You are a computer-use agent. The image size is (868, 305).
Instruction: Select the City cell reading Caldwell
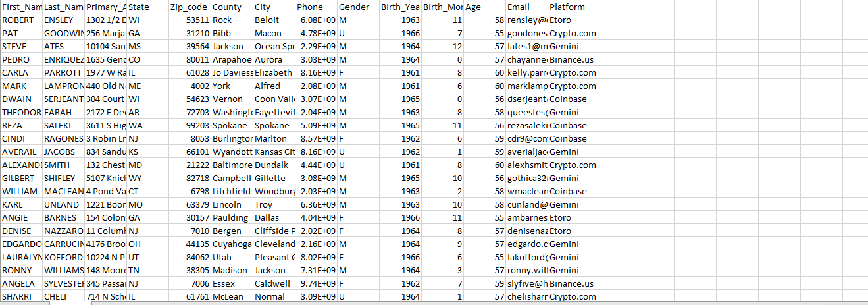pyautogui.click(x=274, y=283)
